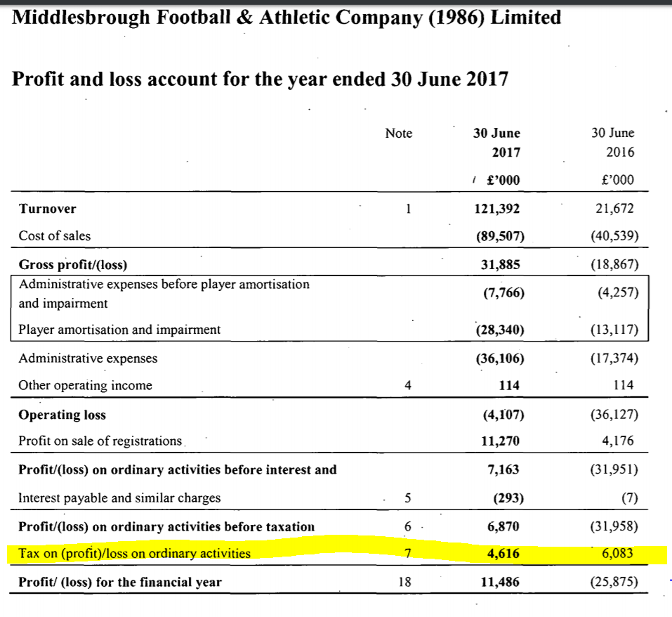Click "Profit/(loss) on ordinary activities before interest and" label
672x617 pixels.
[x=178, y=470]
